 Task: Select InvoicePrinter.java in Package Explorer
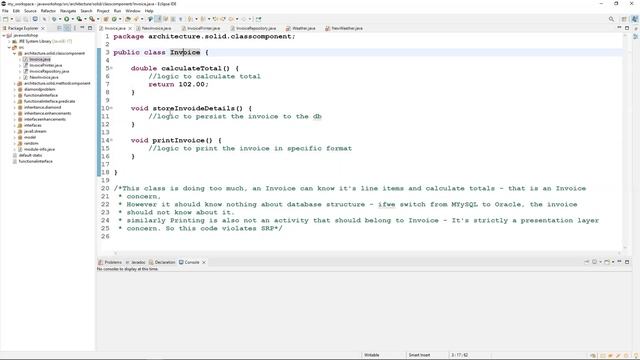(45, 65)
